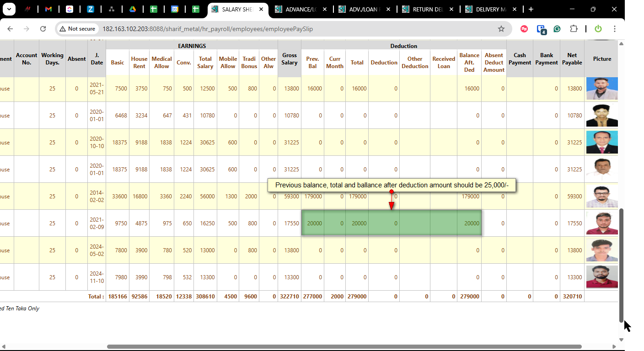
Task: Switch to the Google Drive pinned tab
Action: [x=132, y=9]
